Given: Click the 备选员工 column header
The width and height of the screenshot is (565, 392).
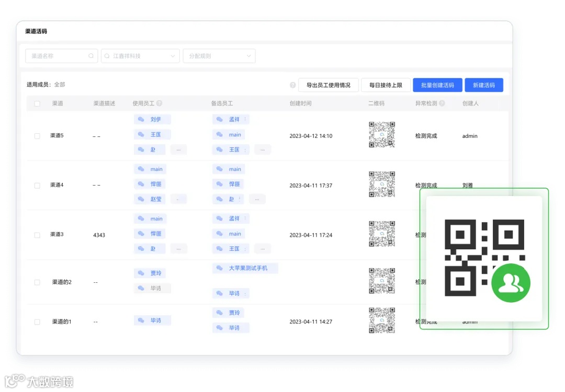Looking at the screenshot, I should click(x=222, y=103).
